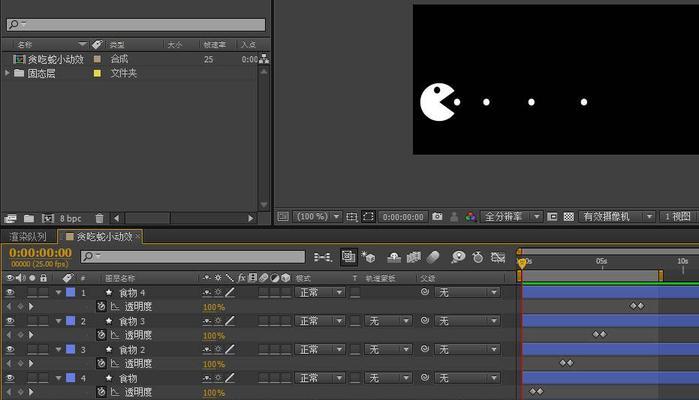Viewport: 699px width, 400px height.
Task: Click the viewer timecode 0:00:00:00
Action: point(403,217)
